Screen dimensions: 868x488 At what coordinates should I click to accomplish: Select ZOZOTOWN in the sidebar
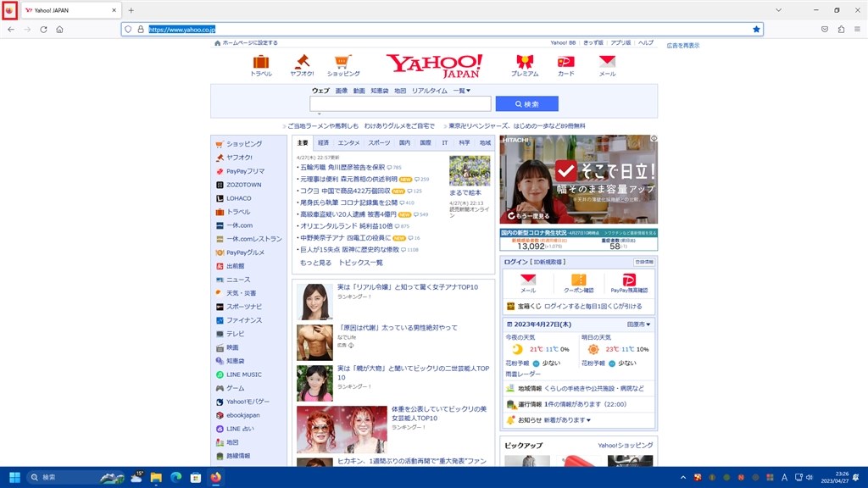(243, 185)
